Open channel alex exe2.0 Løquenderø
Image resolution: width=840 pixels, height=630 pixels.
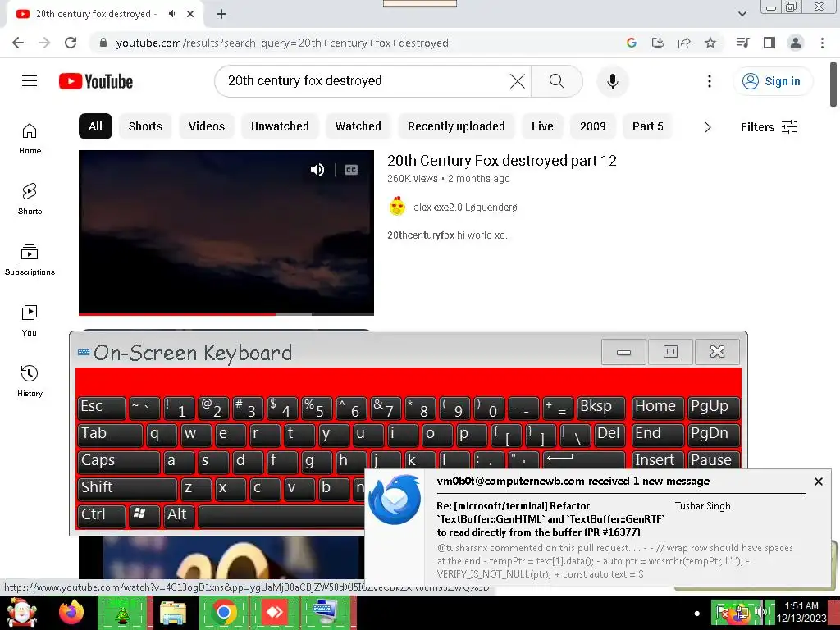(x=465, y=208)
